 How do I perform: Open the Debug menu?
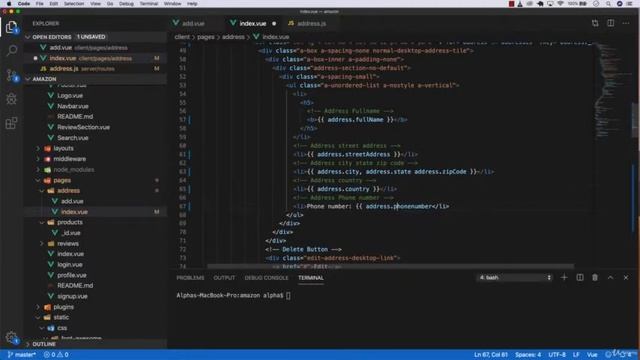click(126, 4)
